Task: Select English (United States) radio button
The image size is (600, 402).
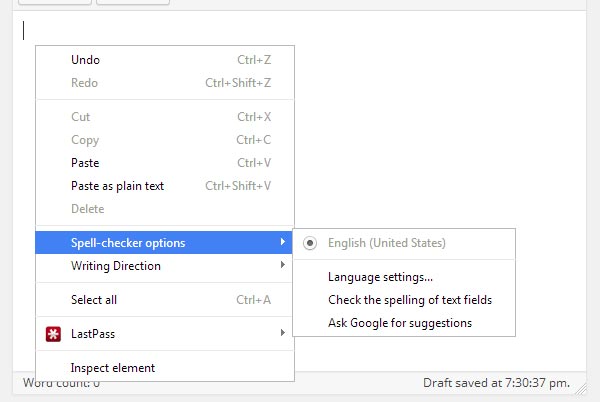Action: point(310,243)
